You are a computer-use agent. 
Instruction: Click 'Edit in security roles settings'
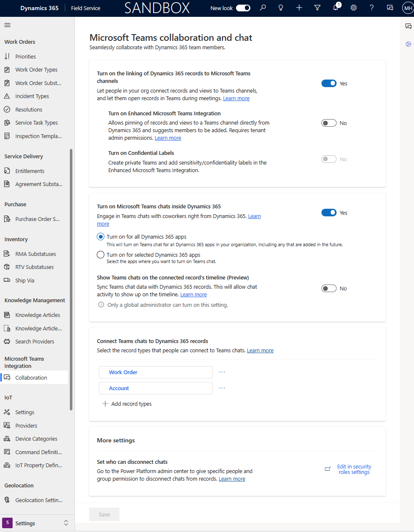coord(354,469)
